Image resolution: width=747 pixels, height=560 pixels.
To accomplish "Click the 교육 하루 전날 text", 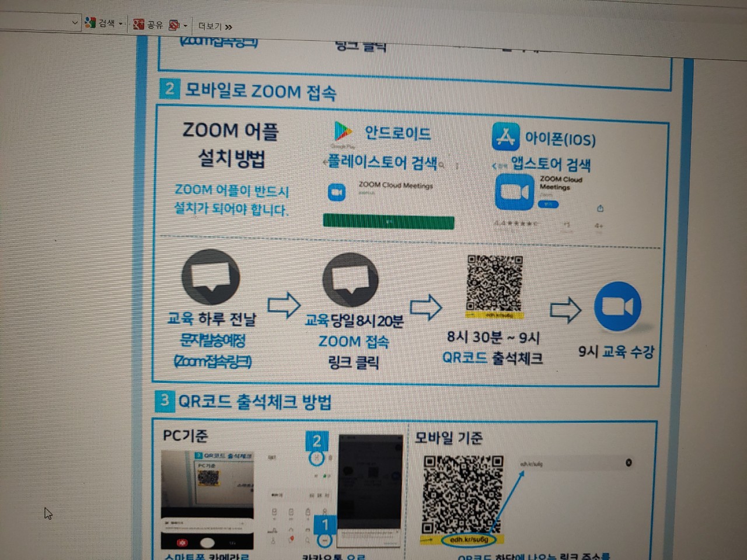I will (212, 319).
